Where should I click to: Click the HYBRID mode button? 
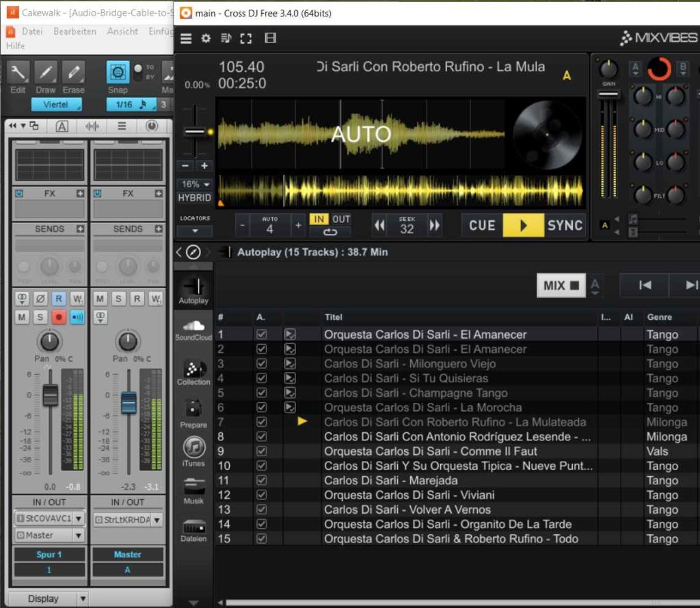195,198
